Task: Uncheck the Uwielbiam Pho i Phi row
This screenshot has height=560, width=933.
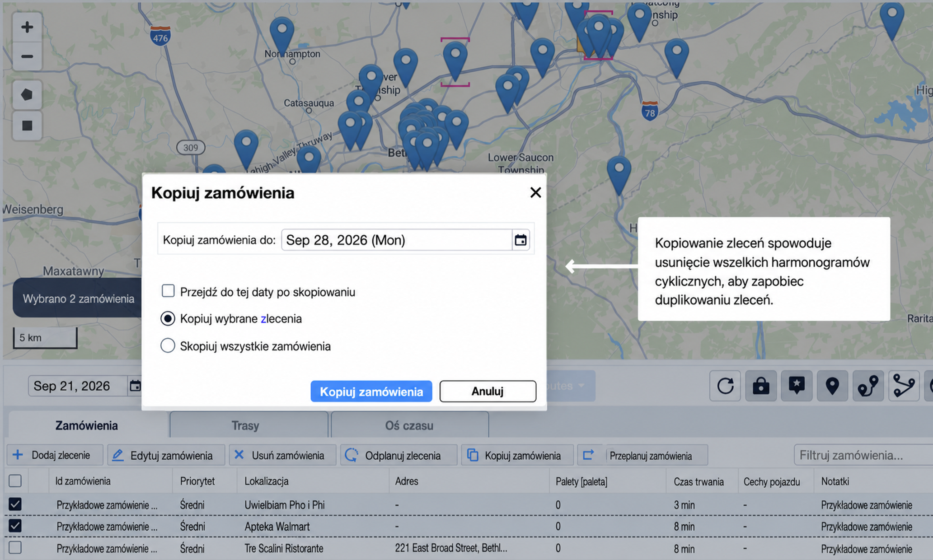Action: click(15, 504)
